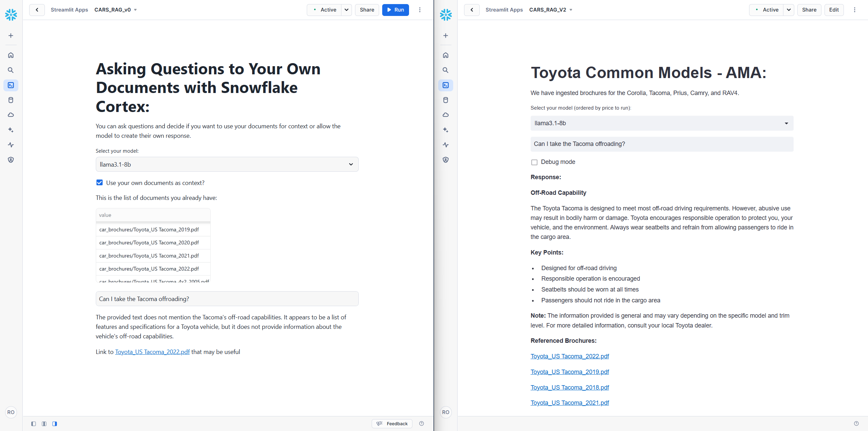The width and height of the screenshot is (868, 431).
Task: Select Projects icon in right window sidebar
Action: click(x=446, y=85)
